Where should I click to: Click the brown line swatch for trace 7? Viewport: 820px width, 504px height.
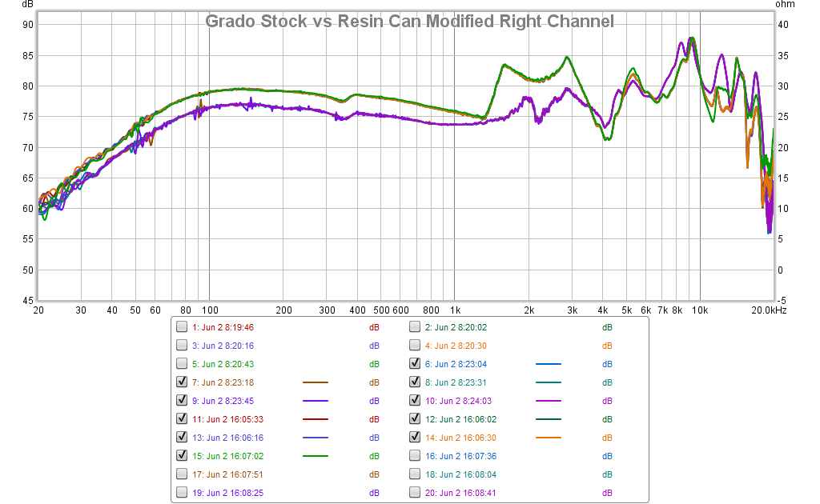pos(316,382)
